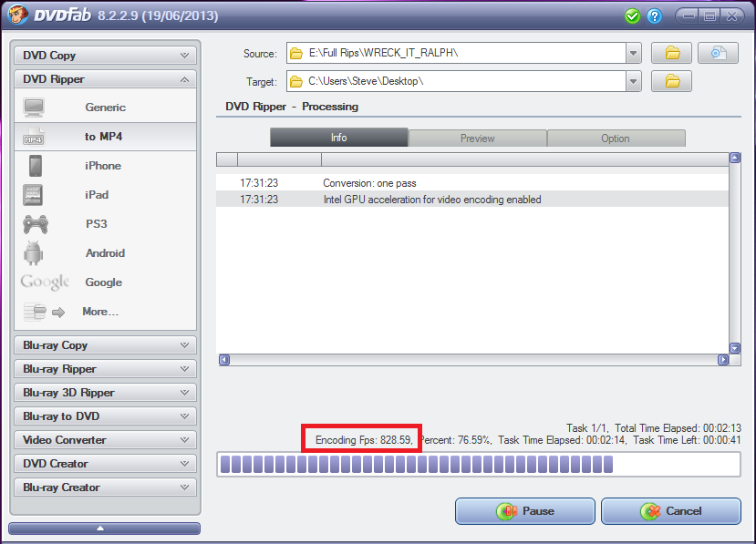Click the log scroll right arrow

[723, 360]
